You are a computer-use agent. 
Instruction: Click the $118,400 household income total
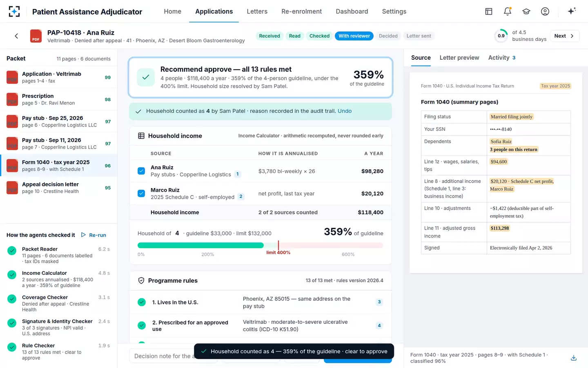tap(370, 212)
